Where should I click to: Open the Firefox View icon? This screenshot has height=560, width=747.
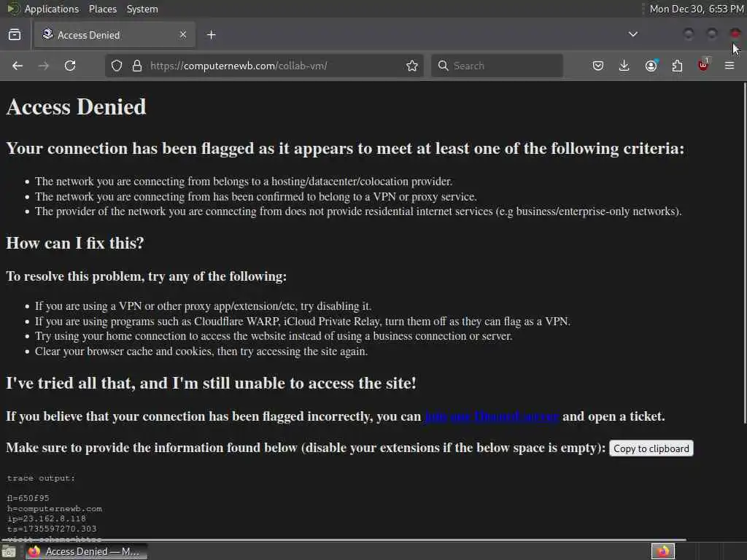[x=15, y=35]
